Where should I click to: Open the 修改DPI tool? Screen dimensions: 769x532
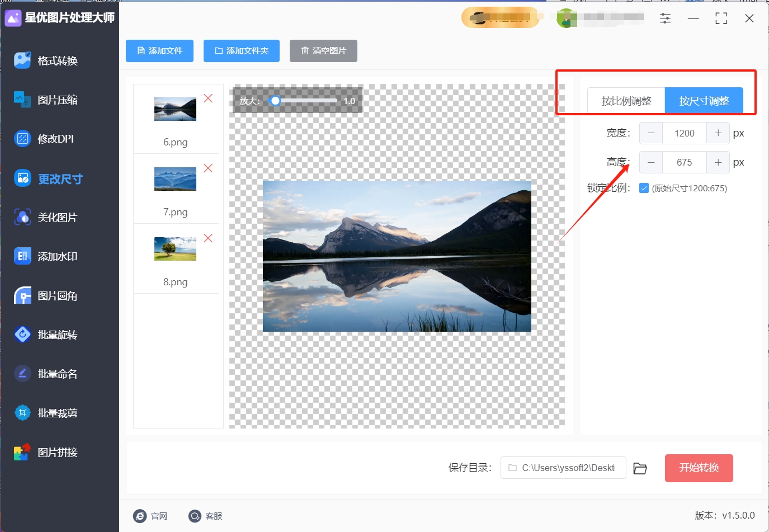[44, 139]
